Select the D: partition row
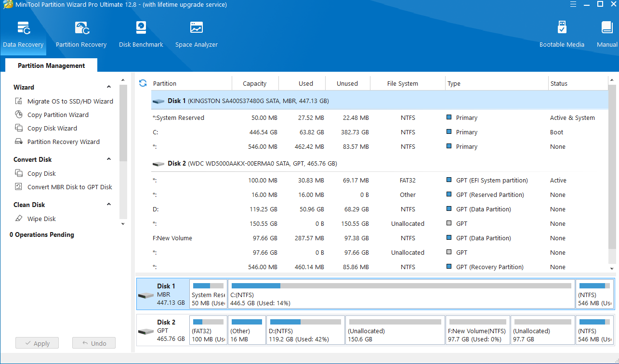Screen dimensions: 619x364 (x=380, y=209)
